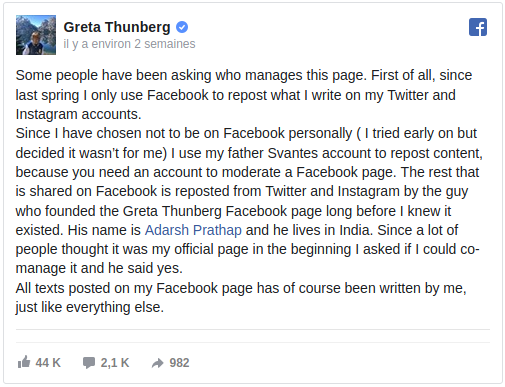
Task: Click the blue verified badge checkmark
Action: (x=182, y=27)
